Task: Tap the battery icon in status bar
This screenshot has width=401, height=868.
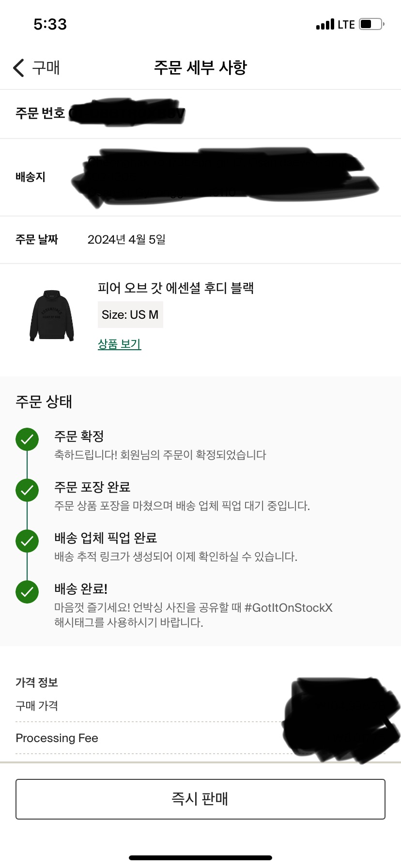Action: 372,24
